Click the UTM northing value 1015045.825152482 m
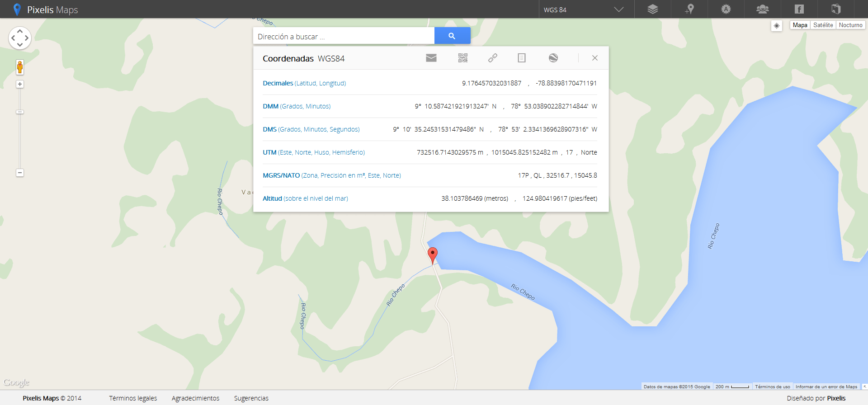Screen dimensions: 868x405 [x=524, y=152]
